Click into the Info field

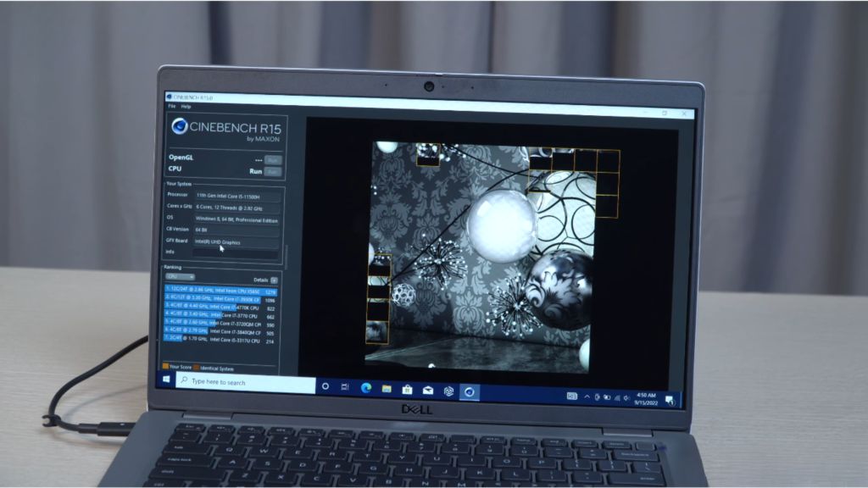236,252
